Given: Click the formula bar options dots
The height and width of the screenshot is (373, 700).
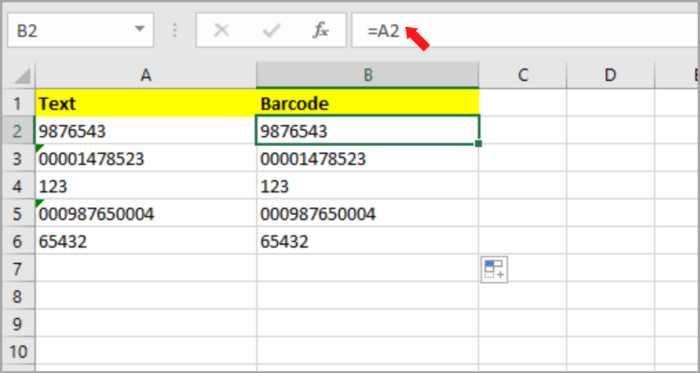Looking at the screenshot, I should click(x=175, y=30).
